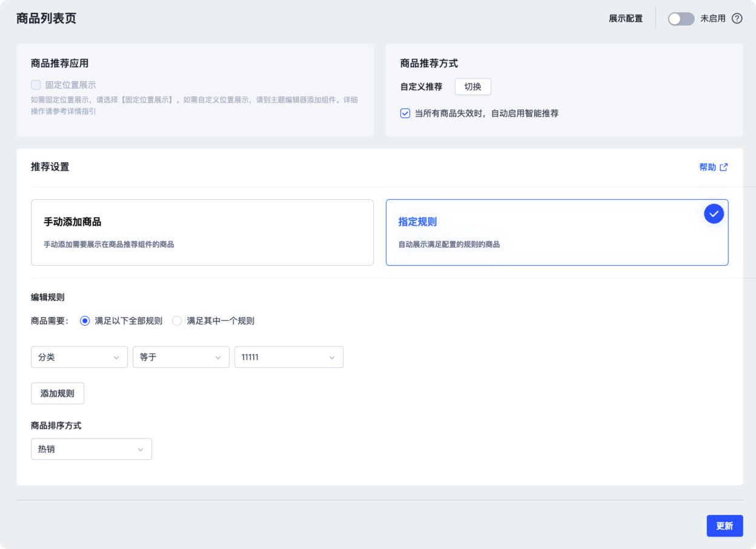Open the 11111 value dropdown
The width and height of the screenshot is (756, 549).
click(x=288, y=357)
